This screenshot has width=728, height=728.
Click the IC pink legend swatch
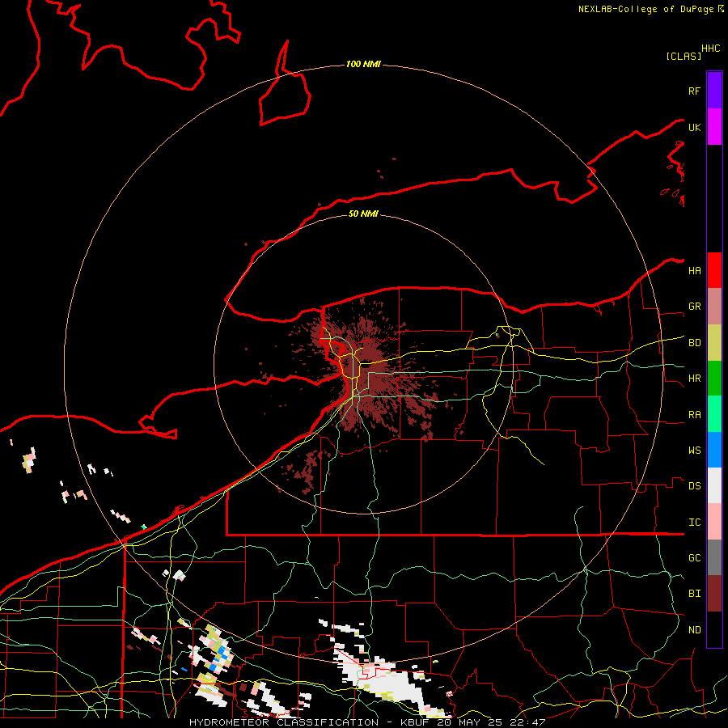pos(714,522)
